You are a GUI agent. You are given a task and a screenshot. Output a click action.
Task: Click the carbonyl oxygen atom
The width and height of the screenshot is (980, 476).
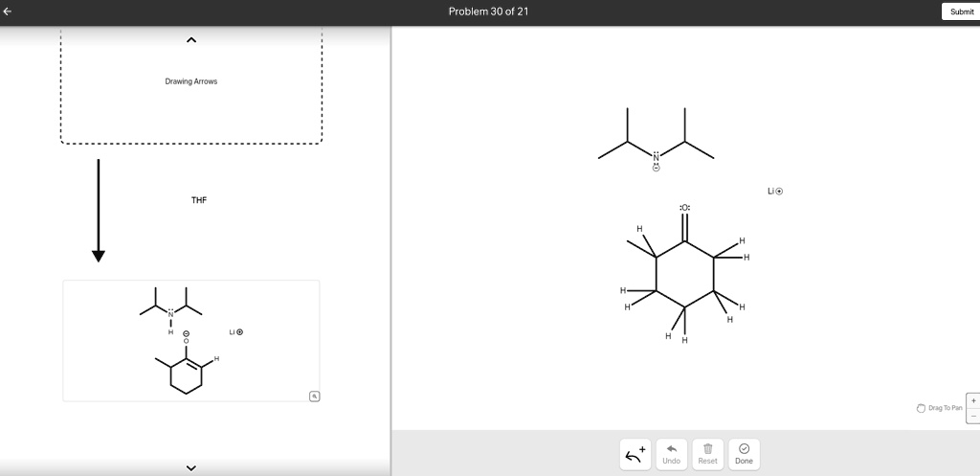click(684, 207)
